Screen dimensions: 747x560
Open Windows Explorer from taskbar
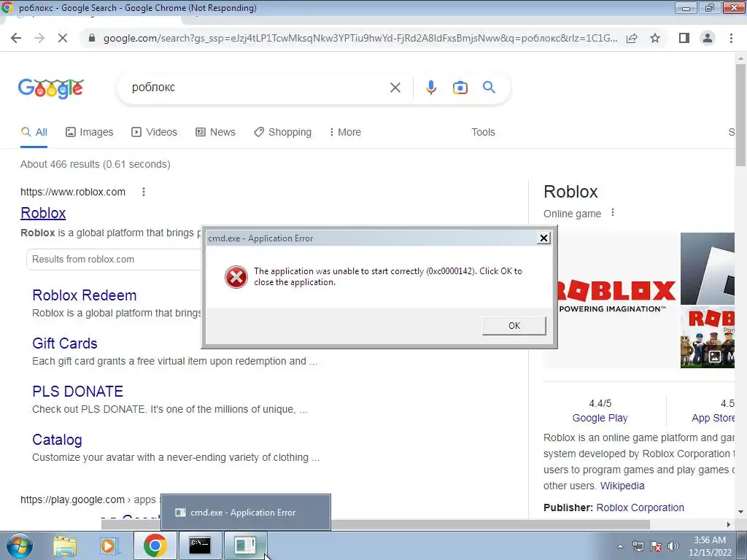[65, 545]
